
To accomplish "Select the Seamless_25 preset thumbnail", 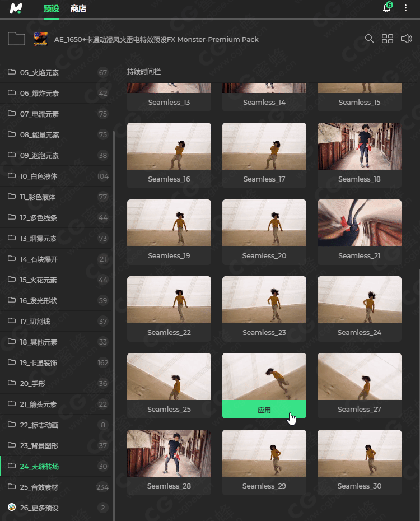I will [169, 377].
